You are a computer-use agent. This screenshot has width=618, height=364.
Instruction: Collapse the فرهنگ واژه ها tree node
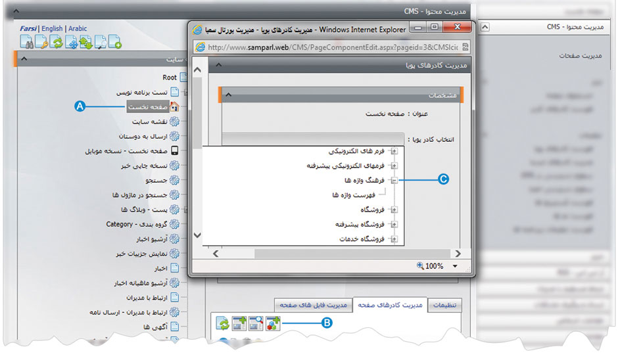pos(394,180)
